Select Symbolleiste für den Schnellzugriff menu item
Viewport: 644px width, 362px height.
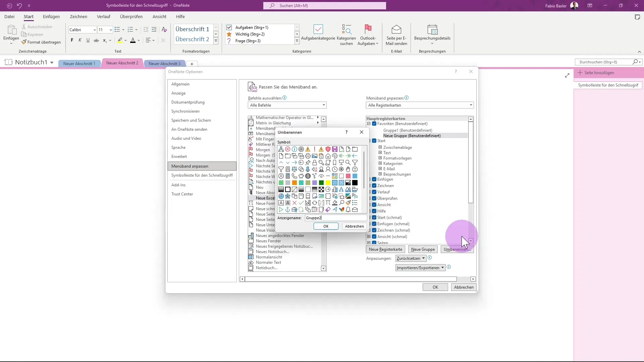coord(203,175)
